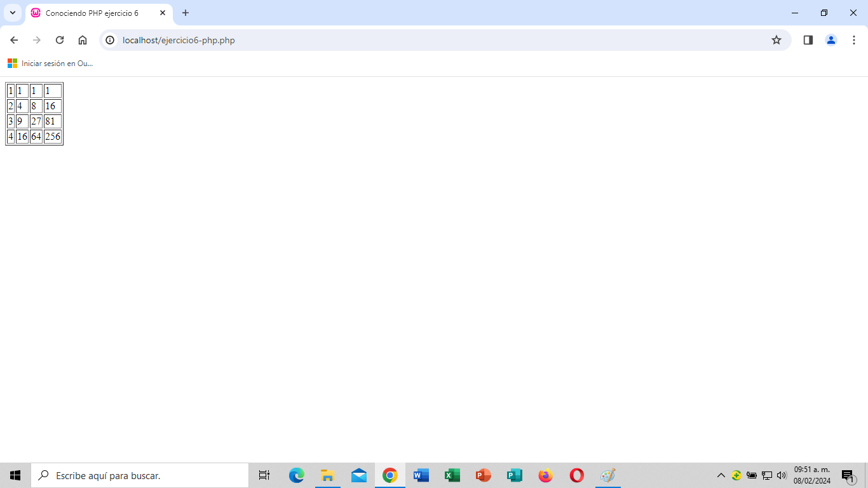
Task: Open Opera browser from the taskbar
Action: (576, 475)
